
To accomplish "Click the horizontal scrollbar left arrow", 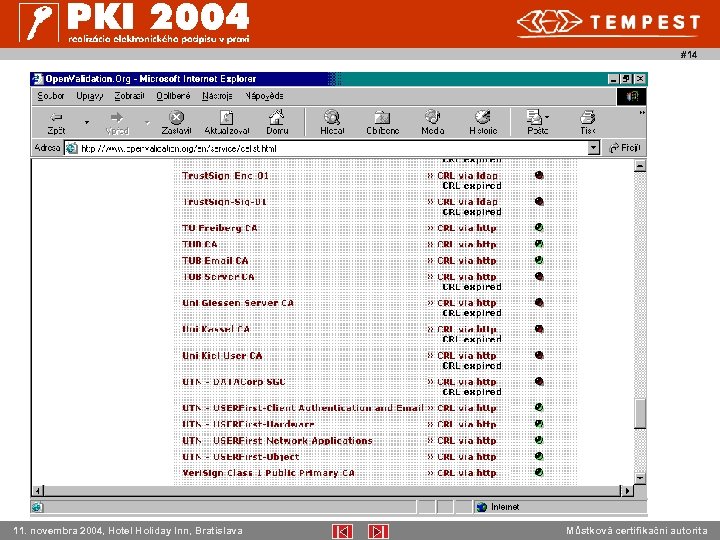I will coord(38,490).
